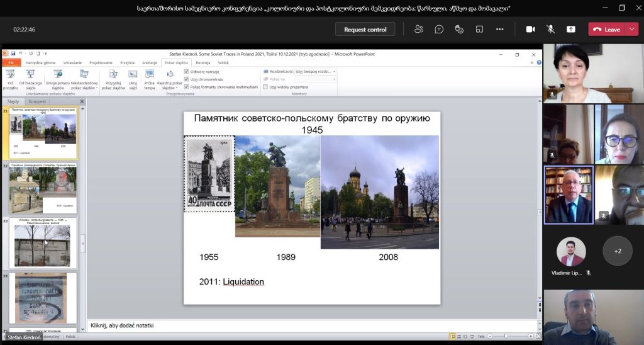Open the Teams meeting chat icon
644x345 pixels.
[439, 29]
